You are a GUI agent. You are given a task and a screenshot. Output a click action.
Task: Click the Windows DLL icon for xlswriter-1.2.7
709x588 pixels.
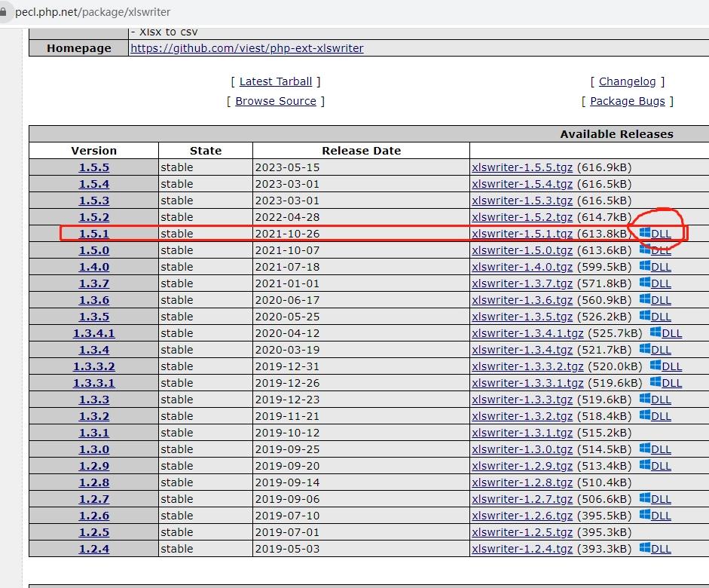point(645,498)
